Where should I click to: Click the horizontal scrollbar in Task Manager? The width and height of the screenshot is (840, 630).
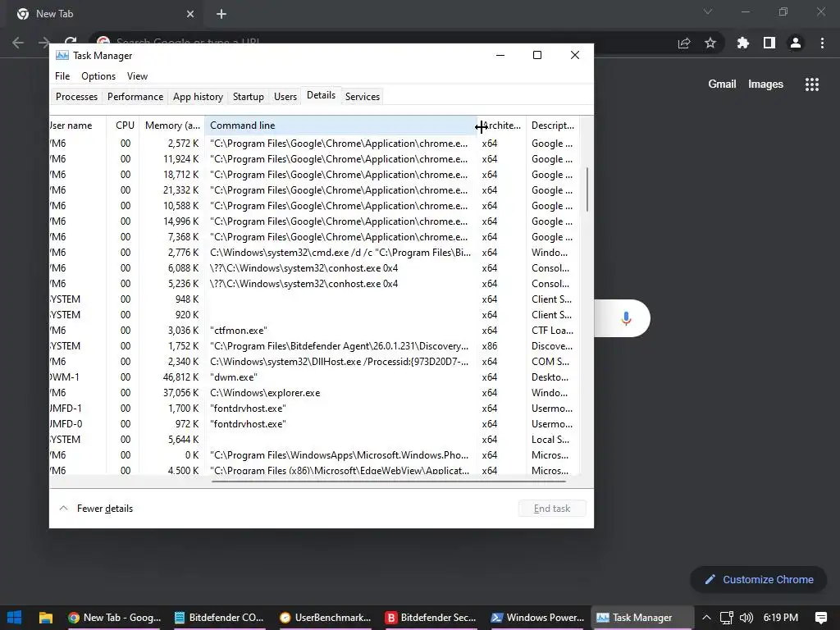tap(389, 481)
